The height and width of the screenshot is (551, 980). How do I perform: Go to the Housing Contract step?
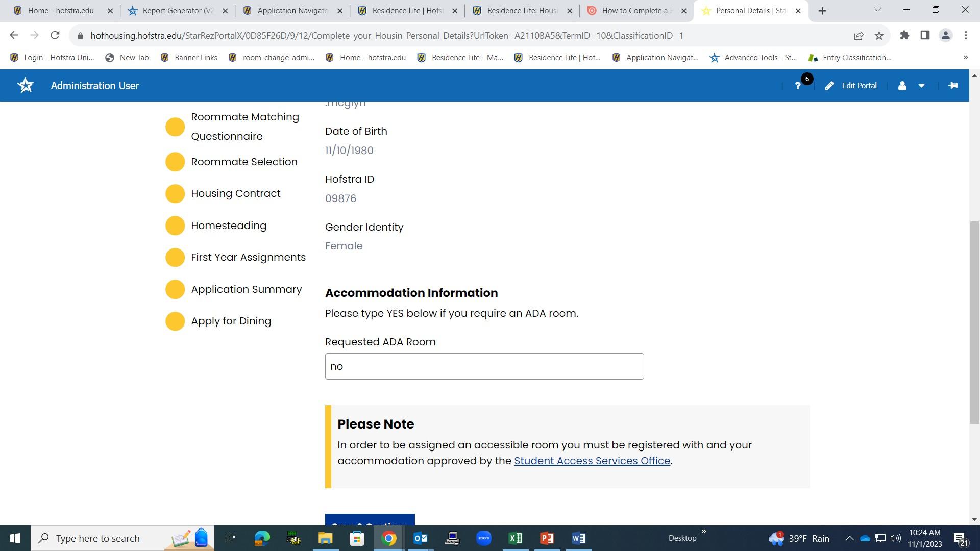235,193
